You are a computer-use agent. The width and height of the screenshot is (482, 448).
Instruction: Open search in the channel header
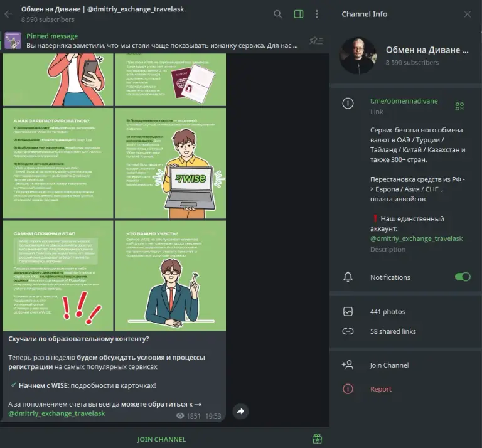[x=277, y=14]
